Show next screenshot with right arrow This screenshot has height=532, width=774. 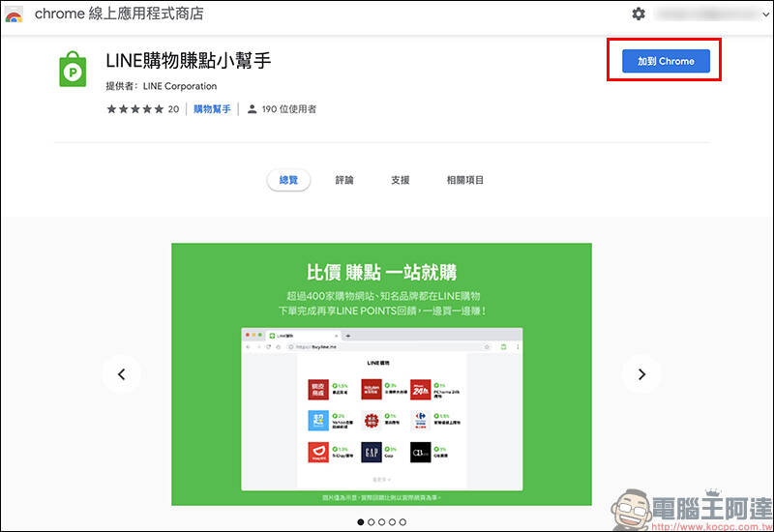point(641,374)
